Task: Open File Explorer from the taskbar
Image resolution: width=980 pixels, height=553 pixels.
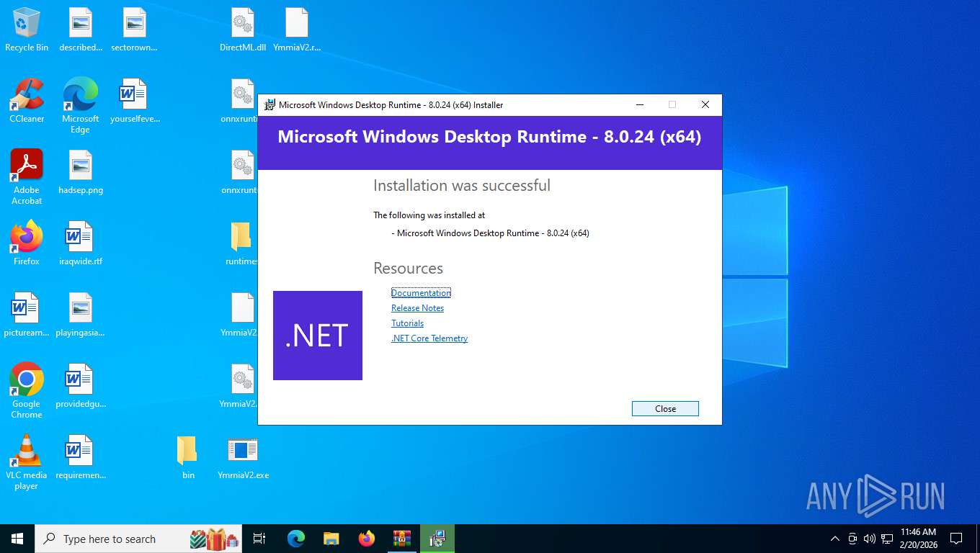Action: [x=331, y=539]
